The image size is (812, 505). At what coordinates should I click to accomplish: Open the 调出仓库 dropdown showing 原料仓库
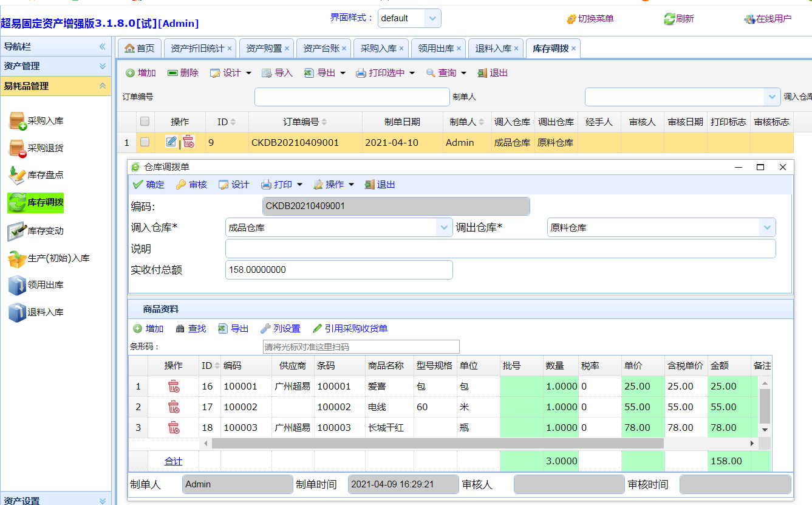pyautogui.click(x=767, y=228)
